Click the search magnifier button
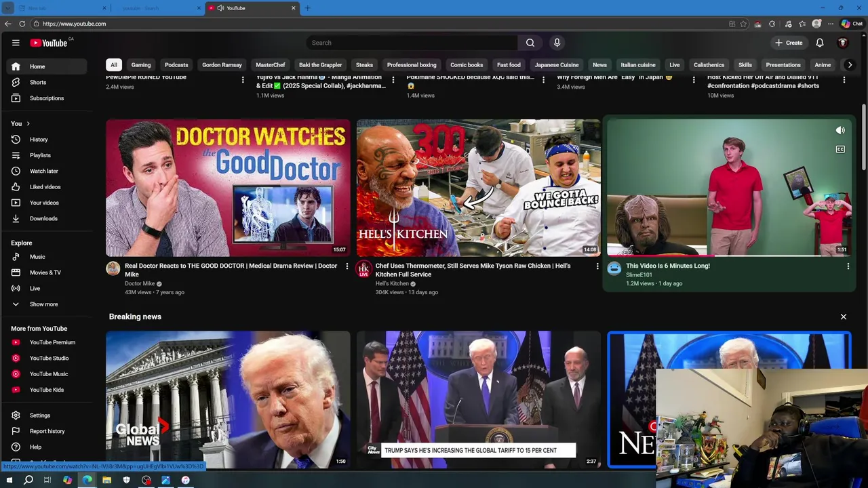Screen dimensions: 868x488 (530, 43)
